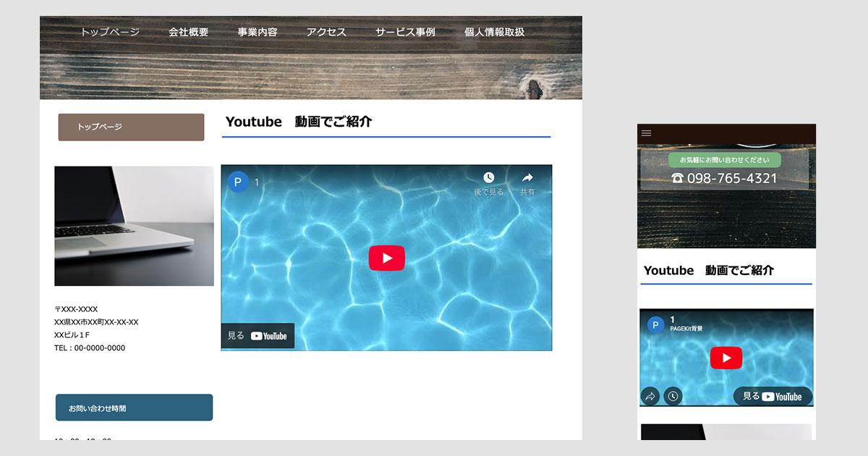This screenshot has height=456, width=868.
Task: Click the お気軽にお問い合わせください green label
Action: 724,160
